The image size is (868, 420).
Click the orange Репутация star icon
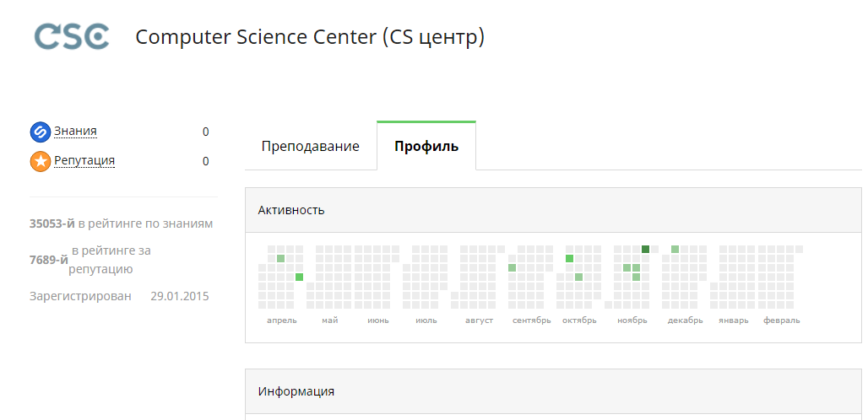(x=40, y=161)
